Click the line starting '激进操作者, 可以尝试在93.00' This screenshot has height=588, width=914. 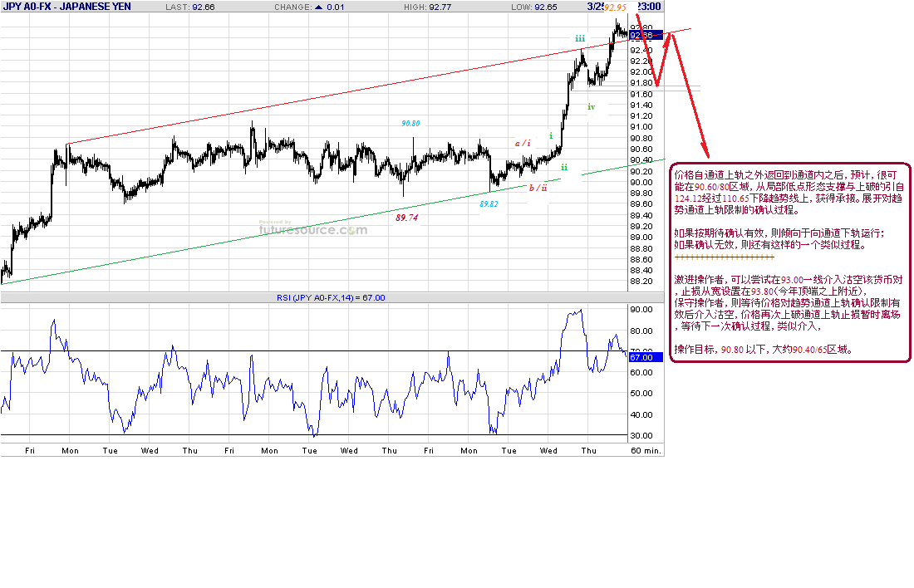point(788,280)
